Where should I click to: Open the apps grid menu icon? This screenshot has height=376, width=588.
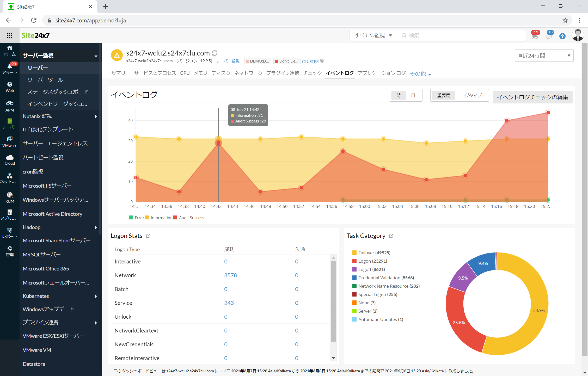click(10, 35)
